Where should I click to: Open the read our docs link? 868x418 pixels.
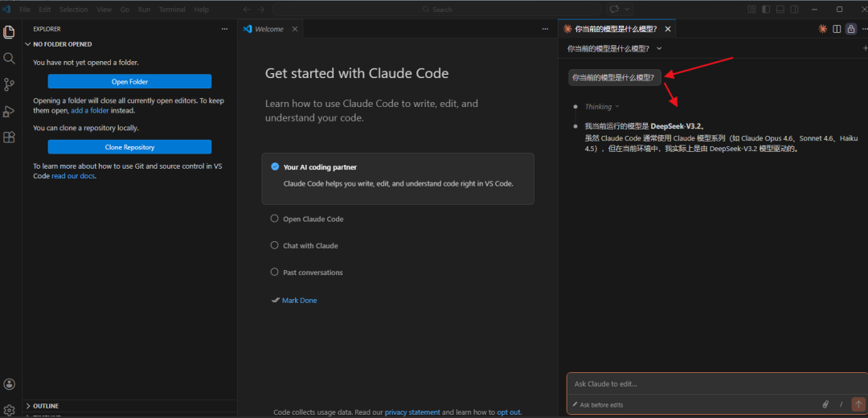[x=73, y=176]
